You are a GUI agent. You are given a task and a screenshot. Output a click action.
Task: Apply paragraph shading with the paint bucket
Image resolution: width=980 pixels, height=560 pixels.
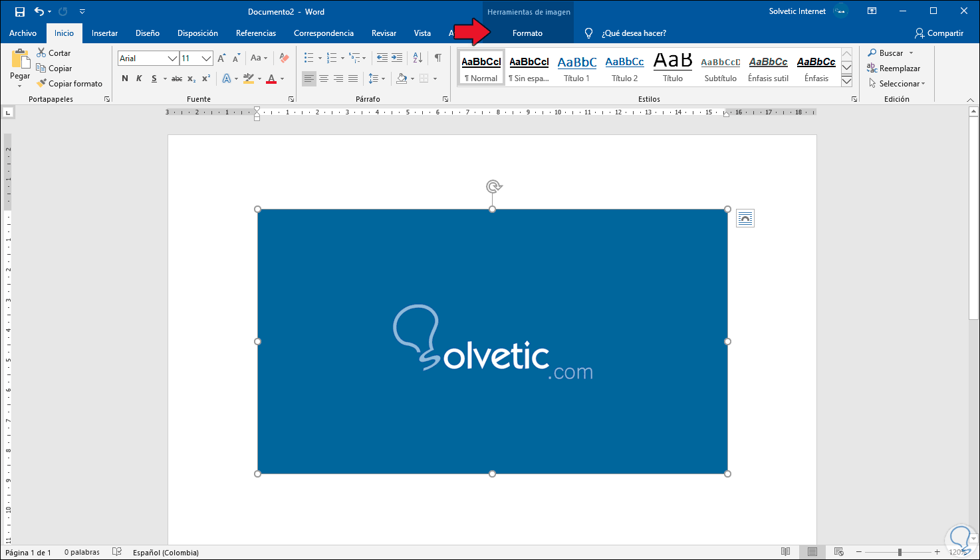401,78
